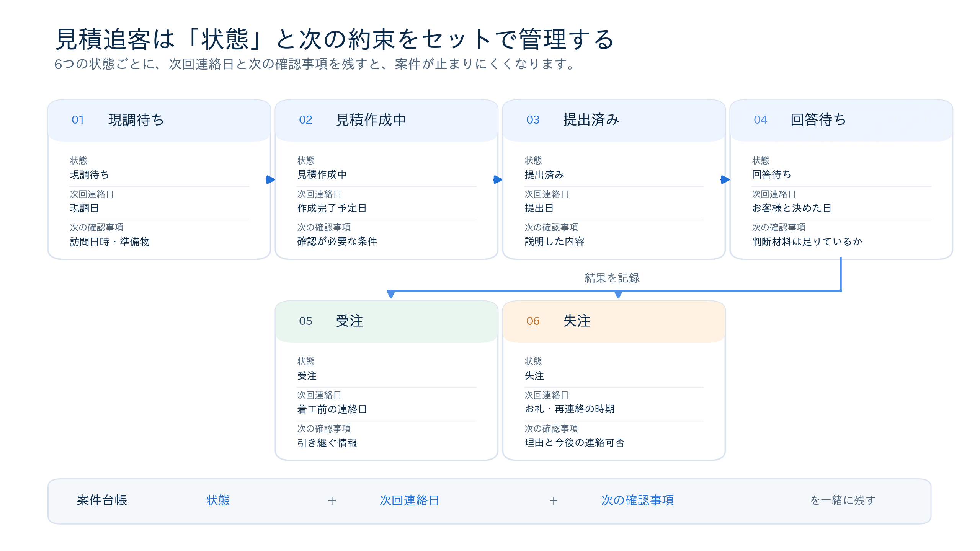980x551 pixels.
Task: Click the value 着工前の連絡日
Action: [332, 409]
